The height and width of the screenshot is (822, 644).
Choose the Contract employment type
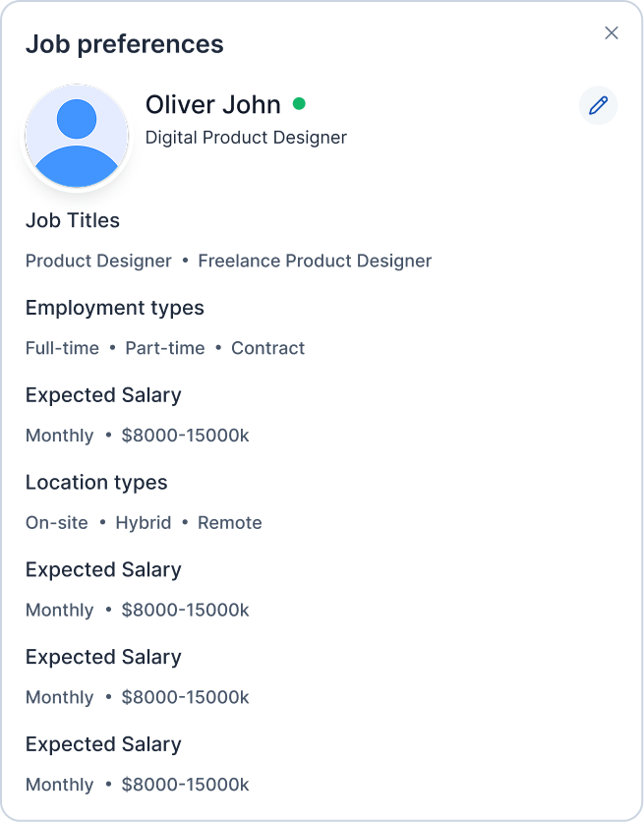267,347
